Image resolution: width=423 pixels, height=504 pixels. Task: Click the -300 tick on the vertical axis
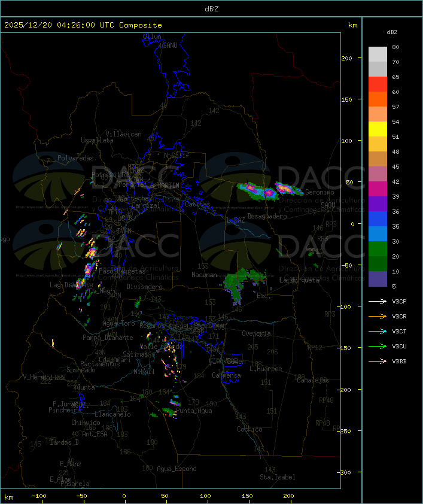coord(345,472)
